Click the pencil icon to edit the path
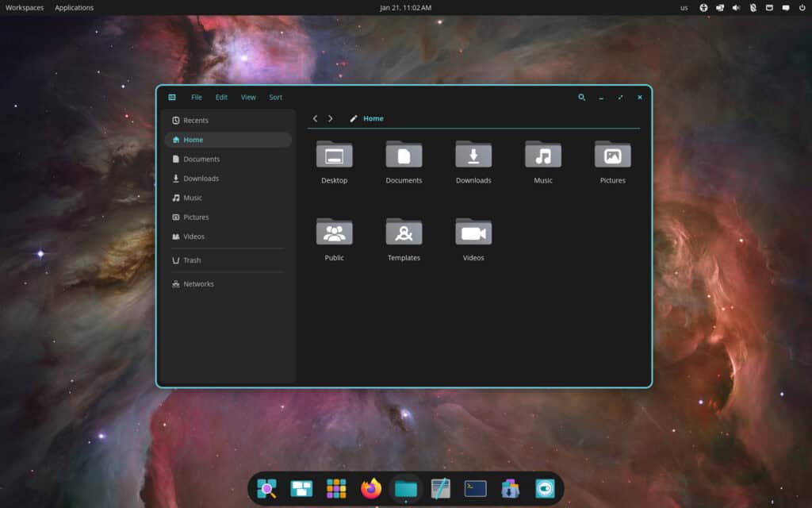Screen dimensions: 812x508 pyautogui.click(x=353, y=118)
